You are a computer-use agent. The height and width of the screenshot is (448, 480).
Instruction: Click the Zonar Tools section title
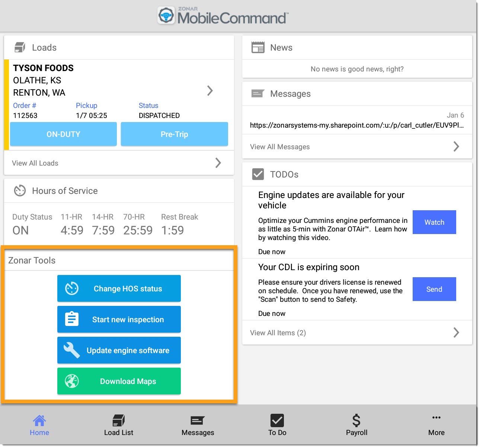click(x=32, y=260)
